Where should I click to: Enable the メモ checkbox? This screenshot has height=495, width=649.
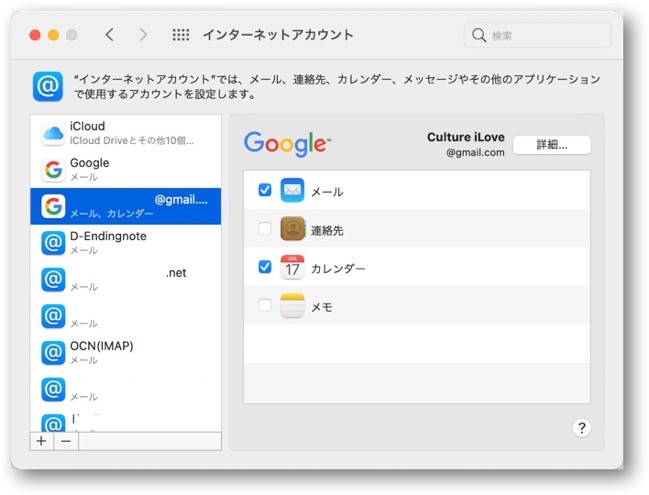[x=265, y=305]
